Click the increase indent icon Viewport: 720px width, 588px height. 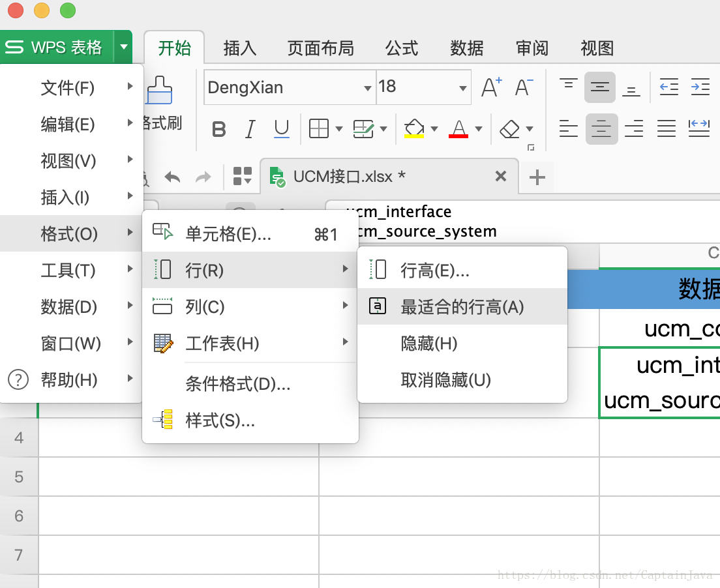click(x=700, y=87)
